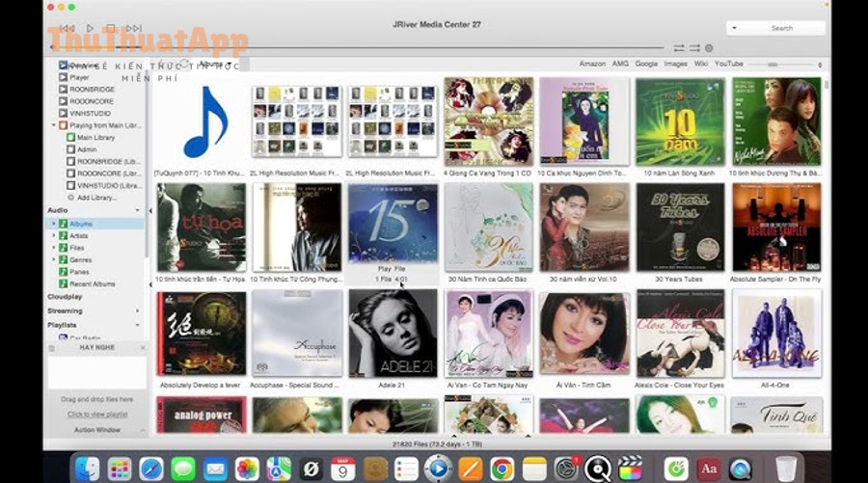The width and height of the screenshot is (868, 483).
Task: Collapse the Action Window panel
Action: (143, 430)
